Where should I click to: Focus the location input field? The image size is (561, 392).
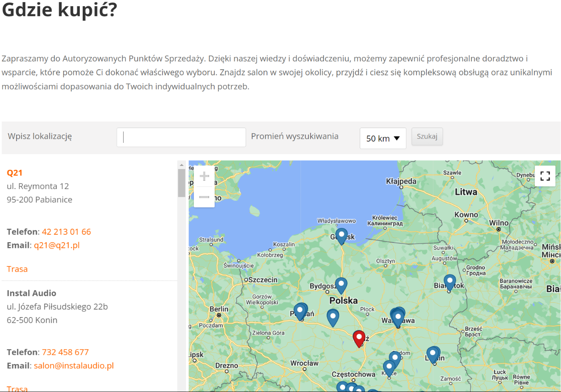tap(181, 137)
